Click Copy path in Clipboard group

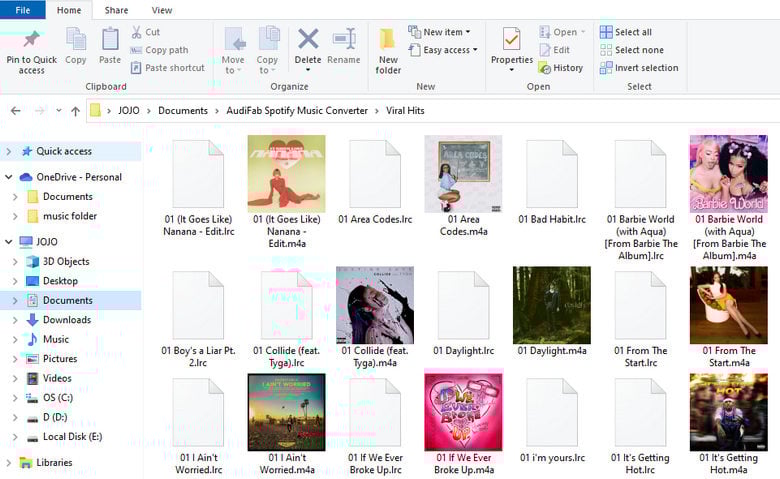pyautogui.click(x=159, y=50)
